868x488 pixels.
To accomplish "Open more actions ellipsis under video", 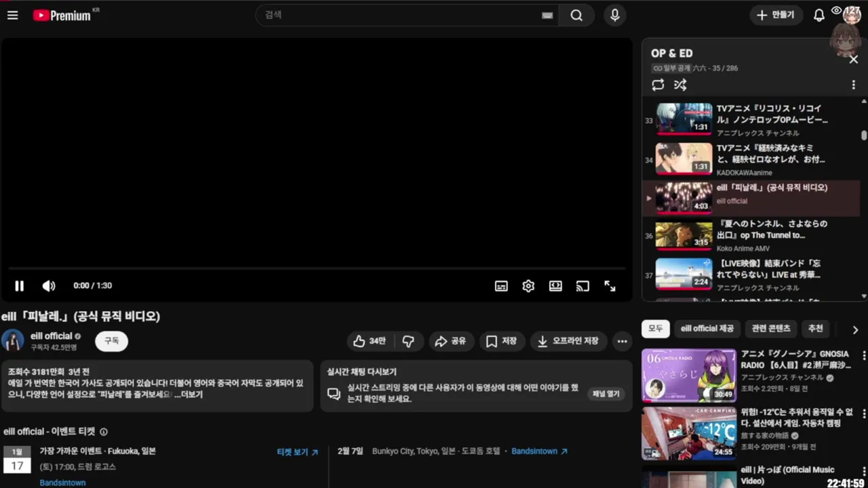I will pyautogui.click(x=622, y=342).
